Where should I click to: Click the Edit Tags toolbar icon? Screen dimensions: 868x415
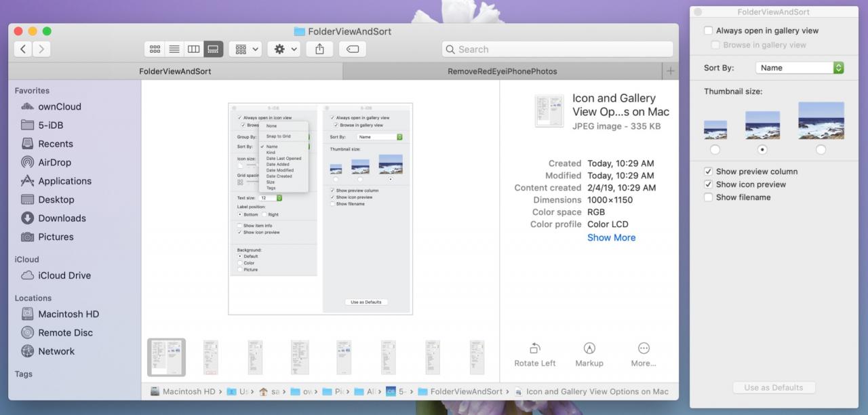coord(353,49)
